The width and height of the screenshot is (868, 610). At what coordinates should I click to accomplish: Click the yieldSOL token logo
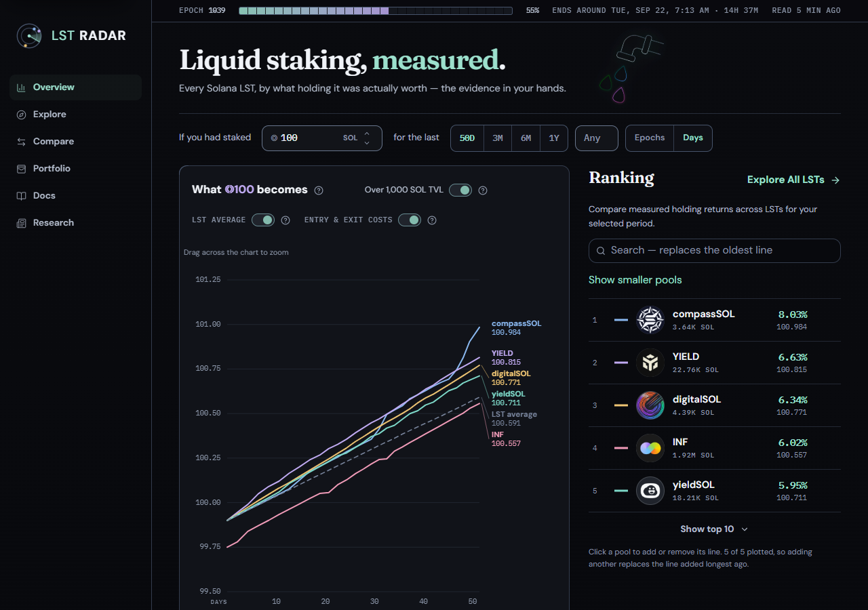(x=650, y=491)
